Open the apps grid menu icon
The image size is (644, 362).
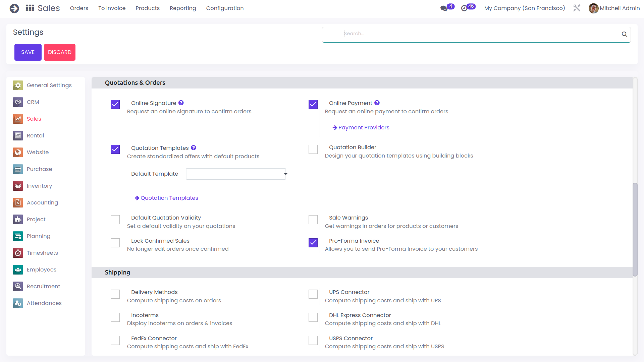point(30,8)
